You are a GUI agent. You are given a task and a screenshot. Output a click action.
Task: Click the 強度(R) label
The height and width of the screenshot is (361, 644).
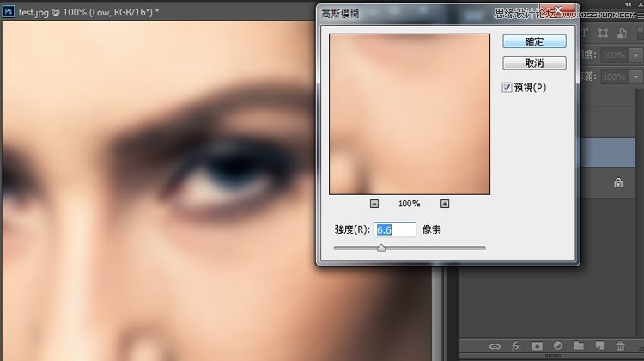pos(352,229)
